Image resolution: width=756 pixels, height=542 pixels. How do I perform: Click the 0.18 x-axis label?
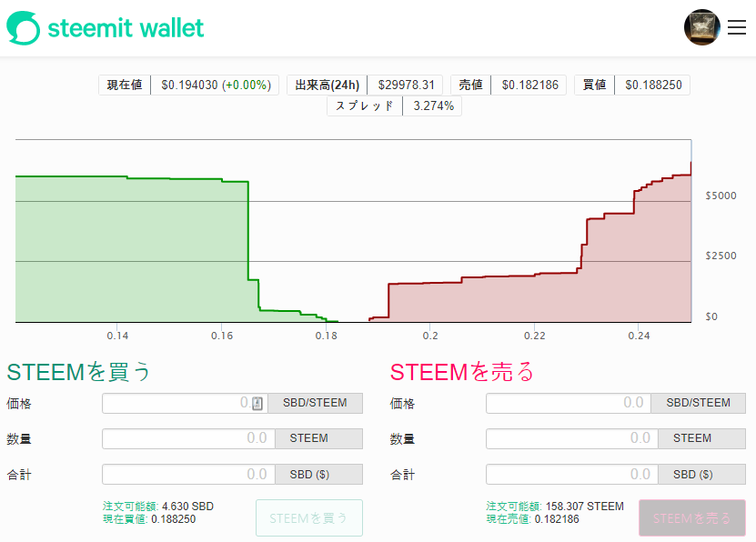[x=326, y=336]
